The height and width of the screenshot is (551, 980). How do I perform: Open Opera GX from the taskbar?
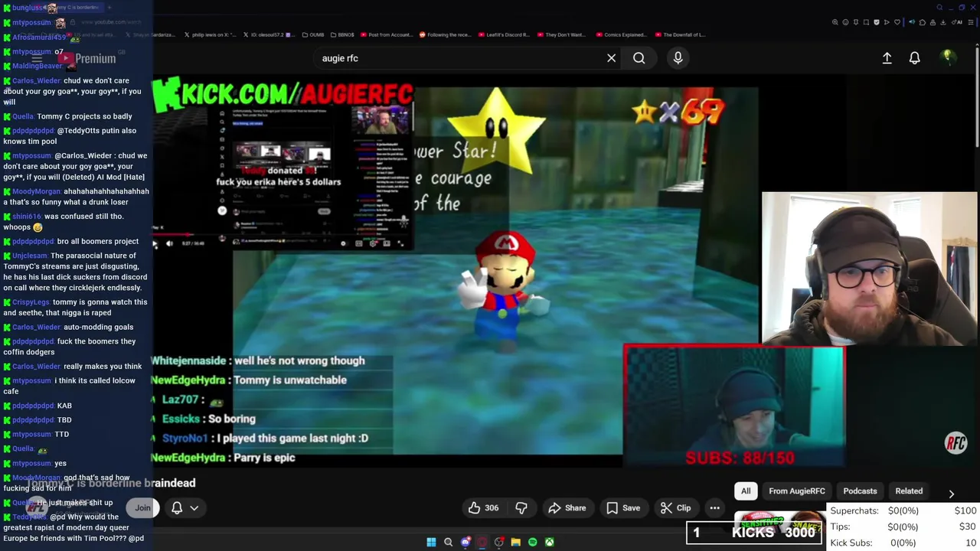(482, 542)
